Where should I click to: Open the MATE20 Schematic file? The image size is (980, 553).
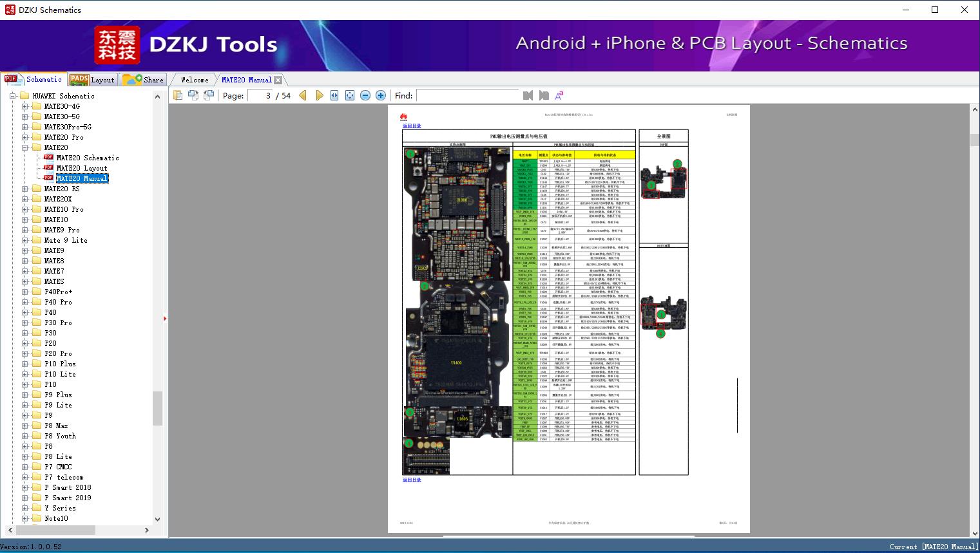87,158
